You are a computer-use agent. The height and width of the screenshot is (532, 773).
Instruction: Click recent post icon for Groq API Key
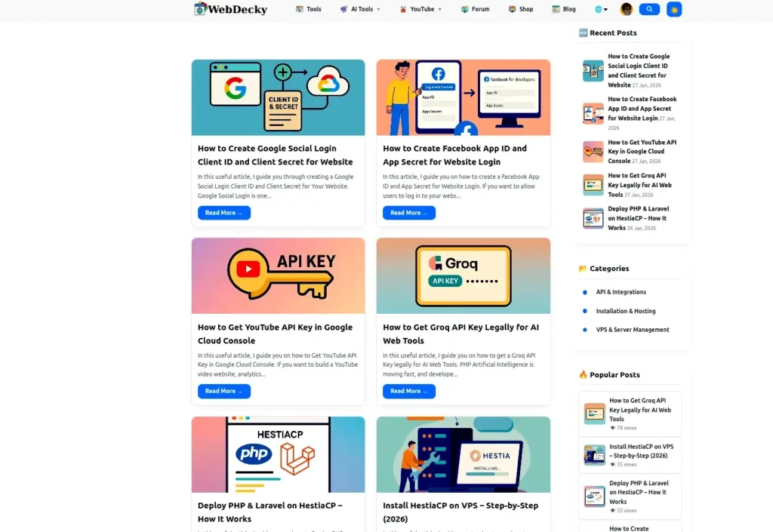pyautogui.click(x=593, y=185)
